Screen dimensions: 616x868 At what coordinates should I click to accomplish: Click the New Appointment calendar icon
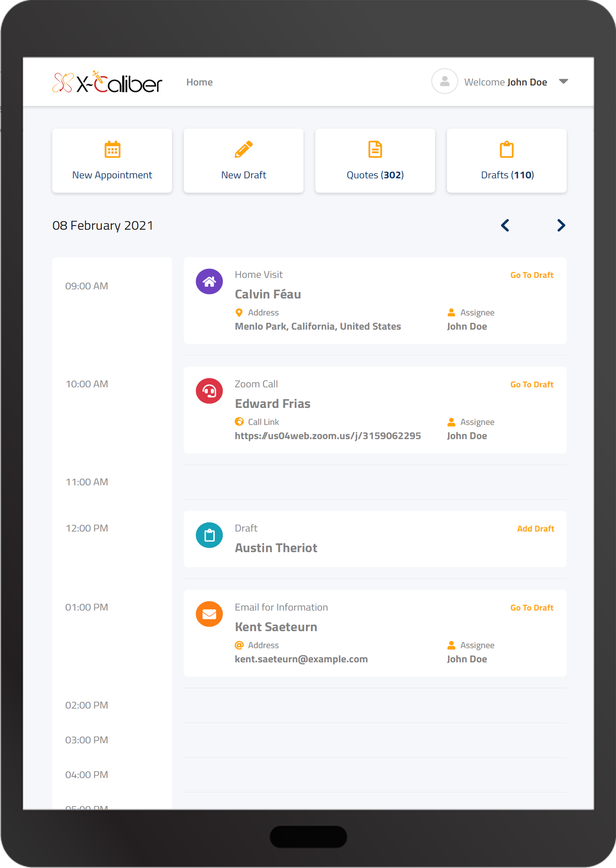[112, 149]
